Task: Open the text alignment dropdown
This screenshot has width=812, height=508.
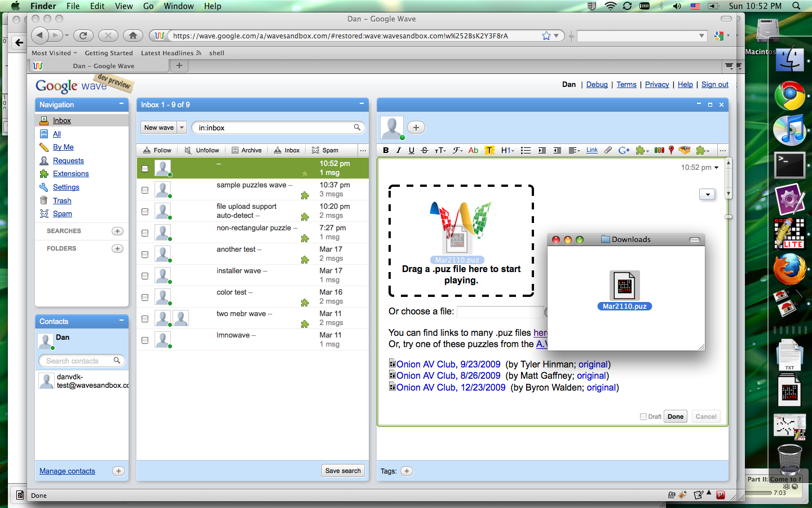Action: click(x=574, y=150)
